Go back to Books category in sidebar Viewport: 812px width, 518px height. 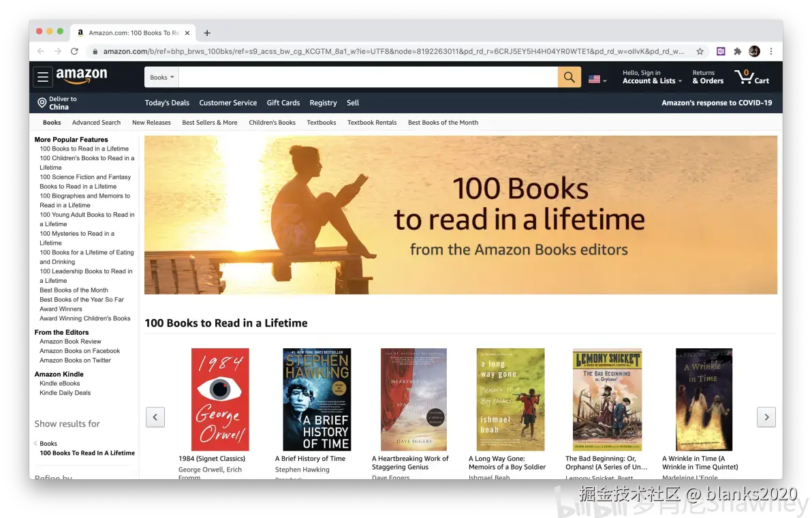click(48, 444)
